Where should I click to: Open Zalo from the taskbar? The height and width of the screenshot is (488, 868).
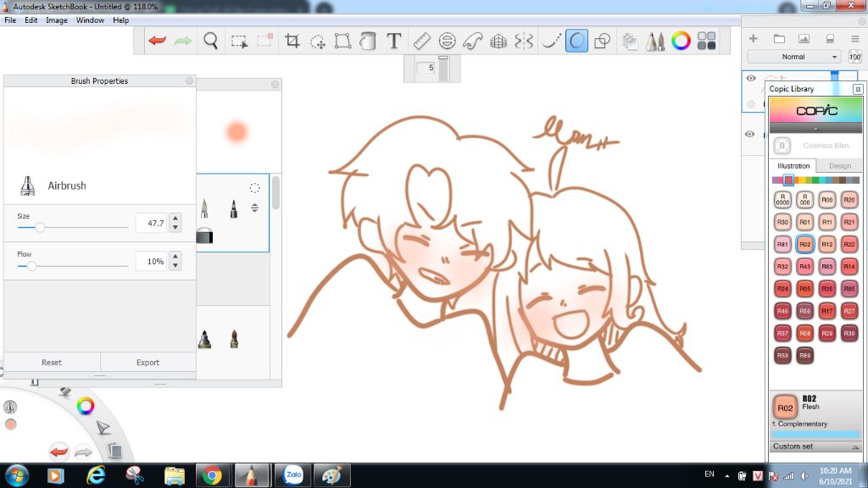[x=292, y=475]
